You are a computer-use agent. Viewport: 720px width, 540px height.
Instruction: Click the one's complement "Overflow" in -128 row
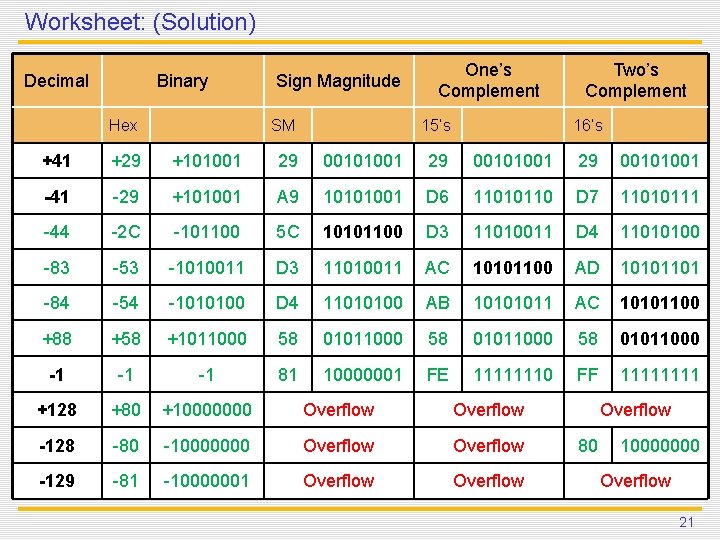489,445
